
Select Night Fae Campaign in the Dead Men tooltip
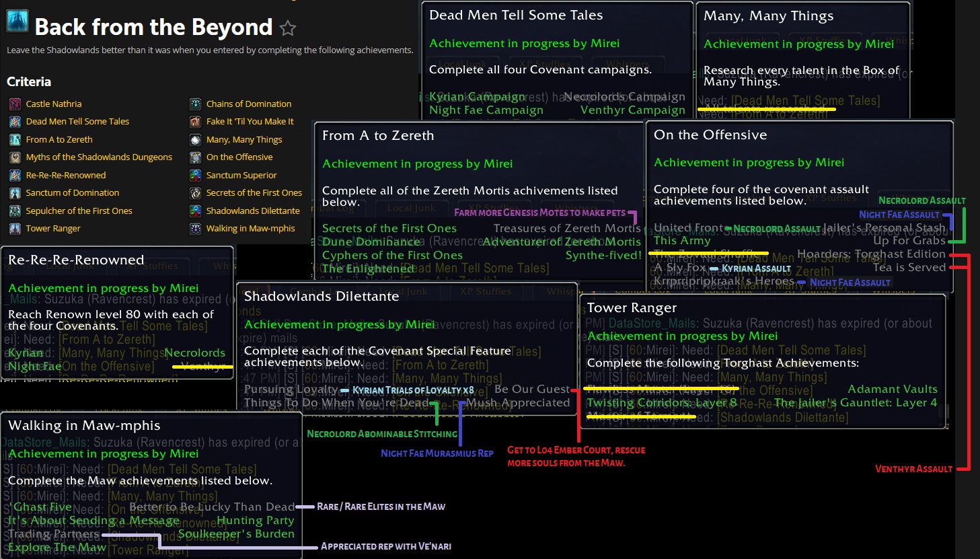pos(486,110)
